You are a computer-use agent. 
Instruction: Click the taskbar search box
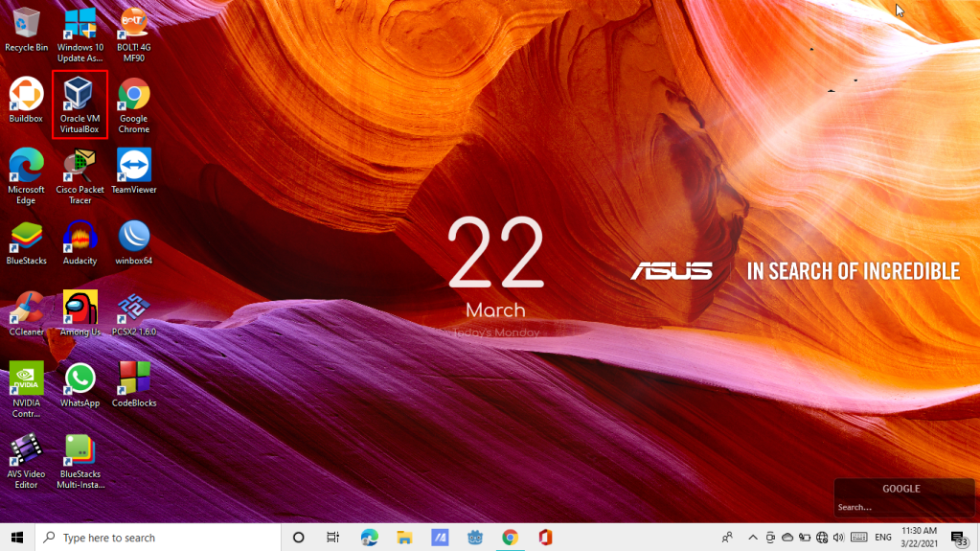coord(158,538)
